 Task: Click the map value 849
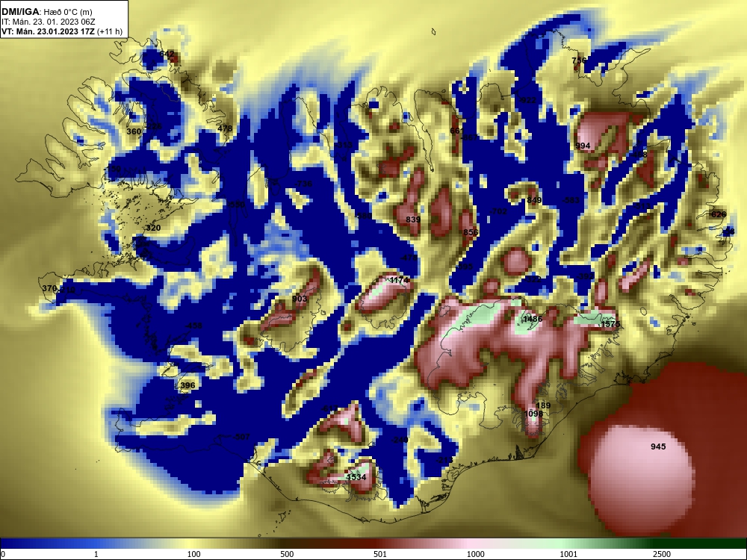point(534,200)
